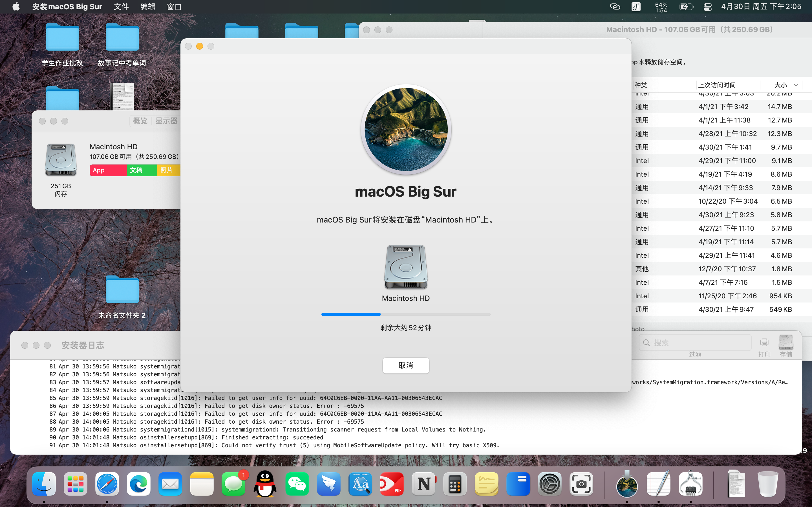The height and width of the screenshot is (507, 812).
Task: Click the installation progress bar
Action: 406,314
